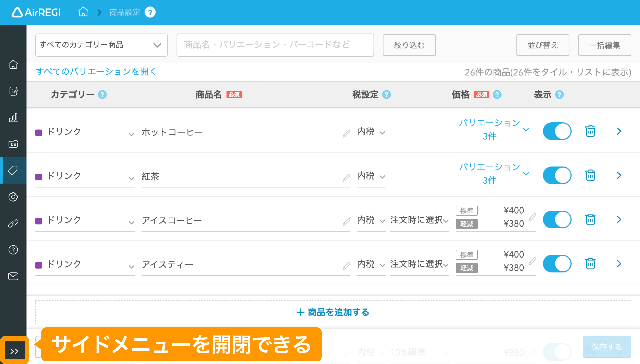Delete アイスティー with trash icon

pyautogui.click(x=590, y=264)
